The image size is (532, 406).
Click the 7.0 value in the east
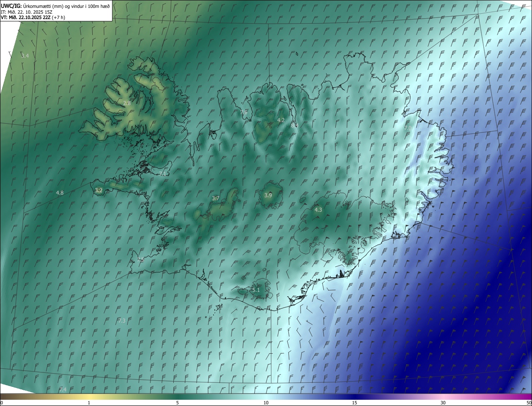[x=408, y=128]
